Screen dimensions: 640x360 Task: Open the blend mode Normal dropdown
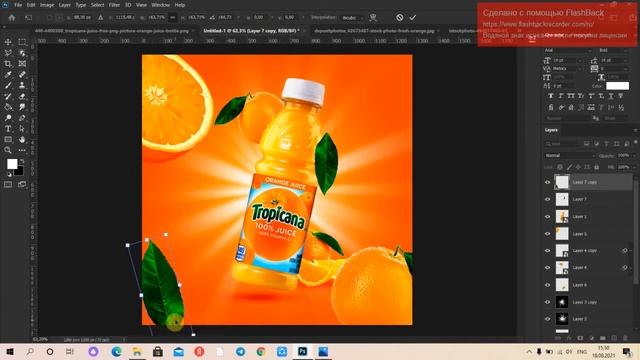pos(569,156)
